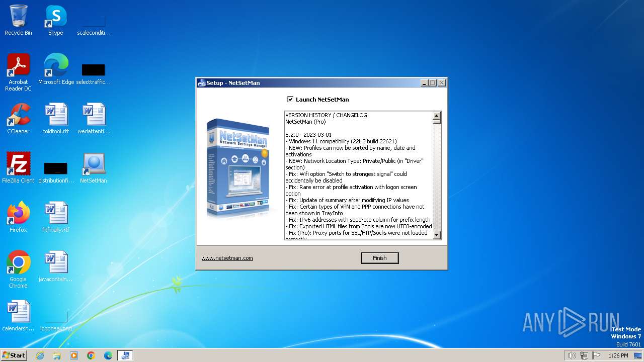This screenshot has height=362, width=644.
Task: Open File Explorer from the taskbar
Action: coord(57,355)
